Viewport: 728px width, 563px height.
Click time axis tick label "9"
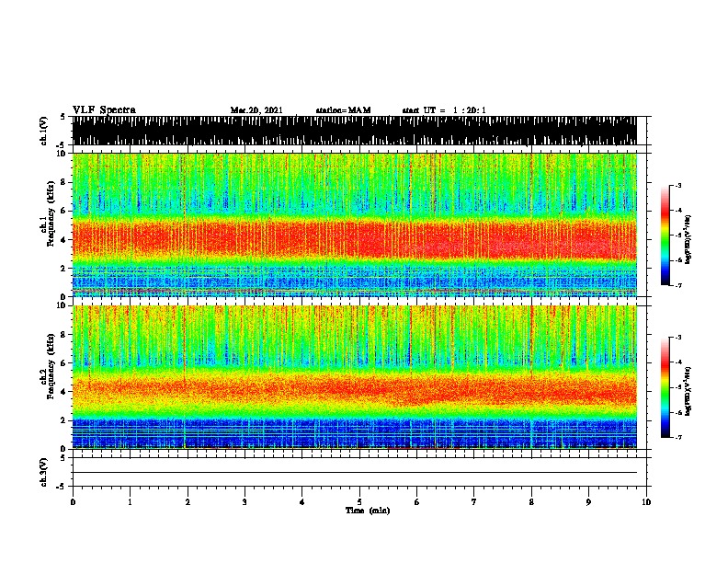588,502
